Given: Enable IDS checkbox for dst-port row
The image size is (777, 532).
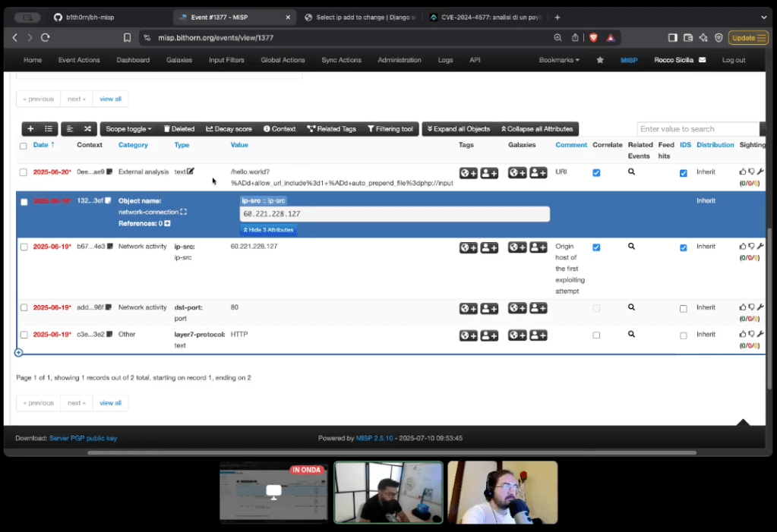Looking at the screenshot, I should click(x=684, y=309).
